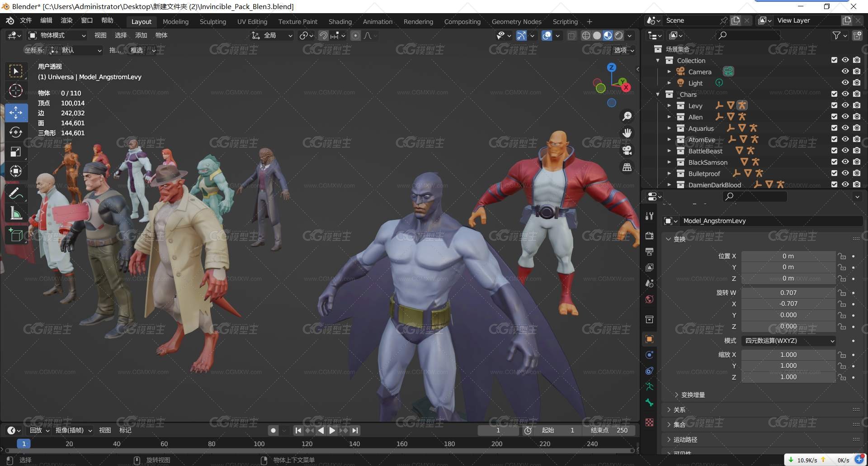Select the Annotate tool
The height and width of the screenshot is (466, 868).
(x=16, y=194)
